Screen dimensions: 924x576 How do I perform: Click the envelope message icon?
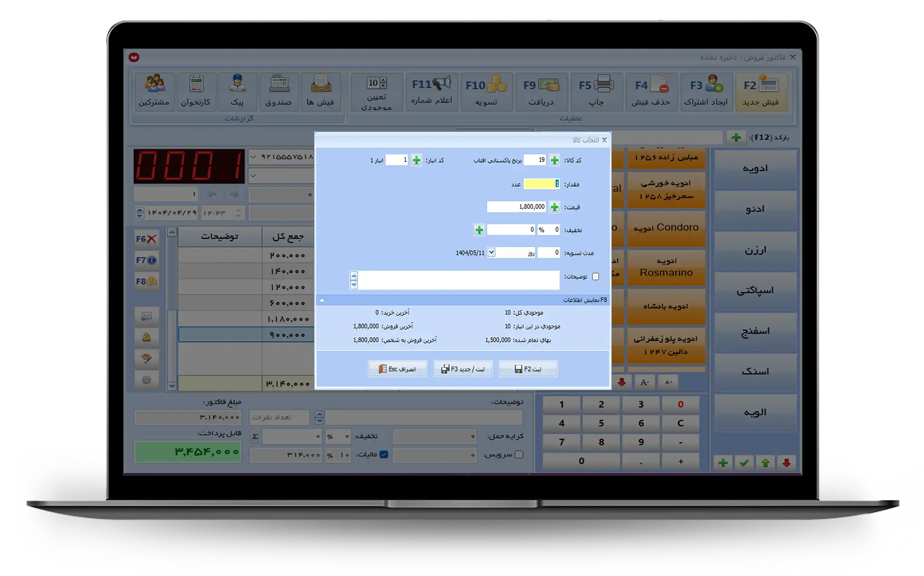coord(146,316)
